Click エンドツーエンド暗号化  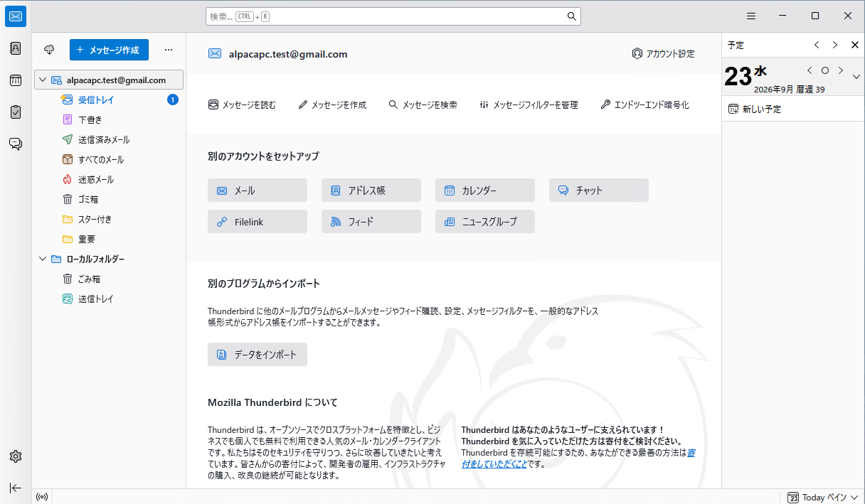[x=644, y=105]
